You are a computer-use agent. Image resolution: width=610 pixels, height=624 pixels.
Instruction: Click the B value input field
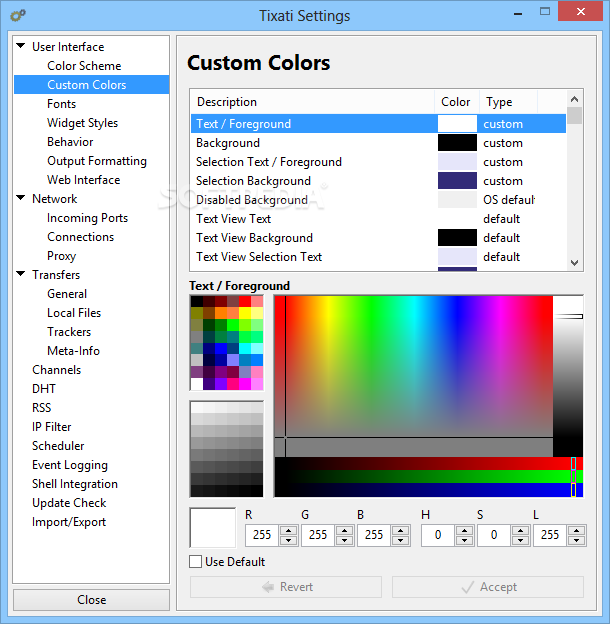[x=374, y=535]
